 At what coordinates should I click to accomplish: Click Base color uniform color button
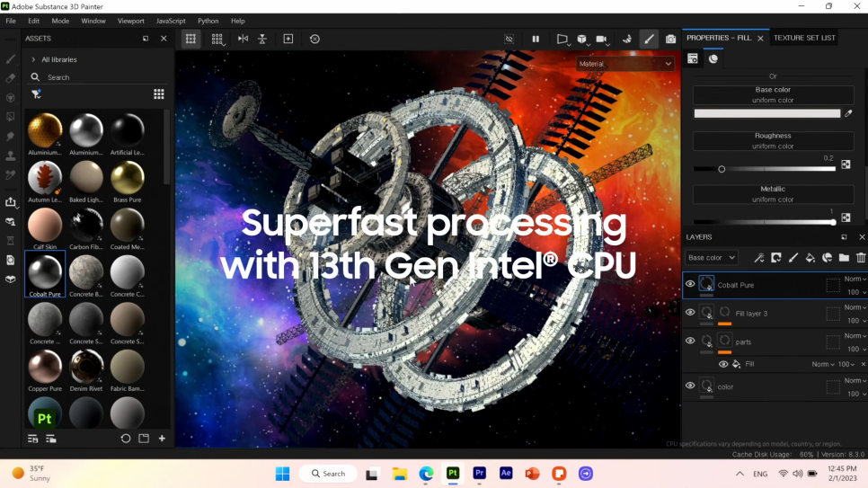pyautogui.click(x=773, y=94)
